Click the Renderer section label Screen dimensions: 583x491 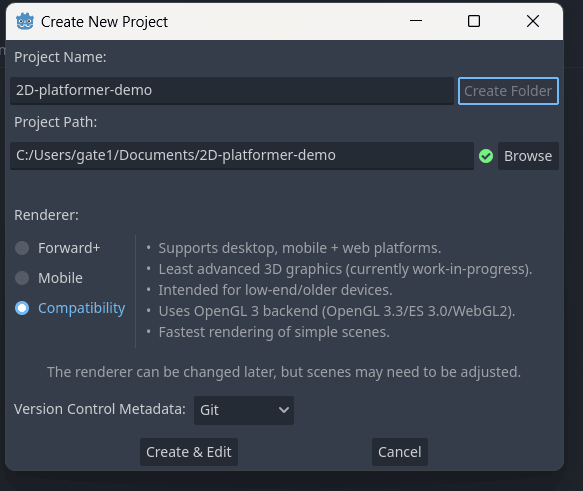tap(46, 215)
